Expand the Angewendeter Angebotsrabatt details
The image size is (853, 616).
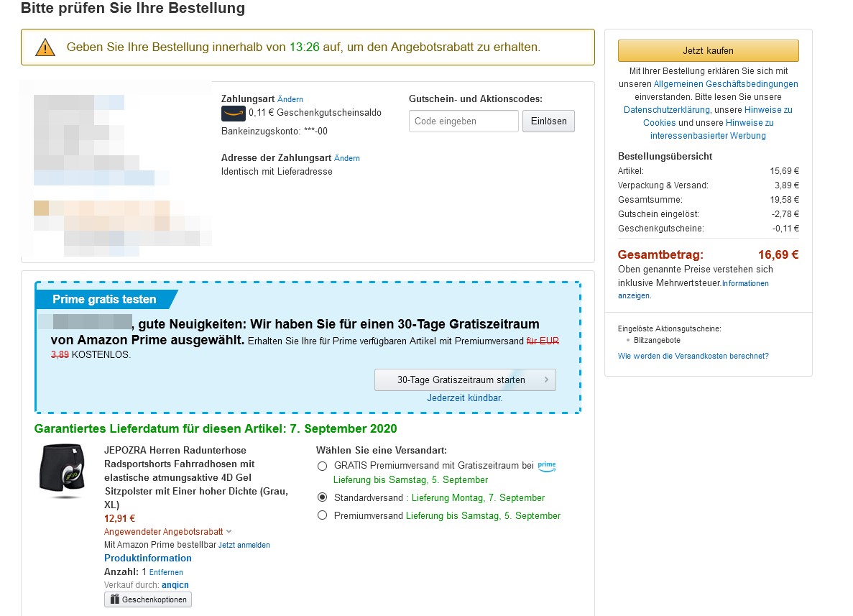pyautogui.click(x=229, y=532)
